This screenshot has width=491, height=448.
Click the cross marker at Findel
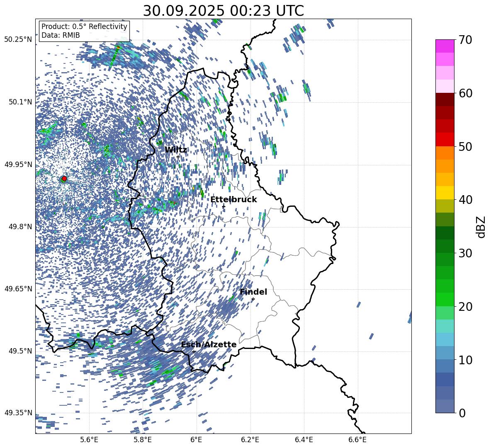[x=253, y=299]
